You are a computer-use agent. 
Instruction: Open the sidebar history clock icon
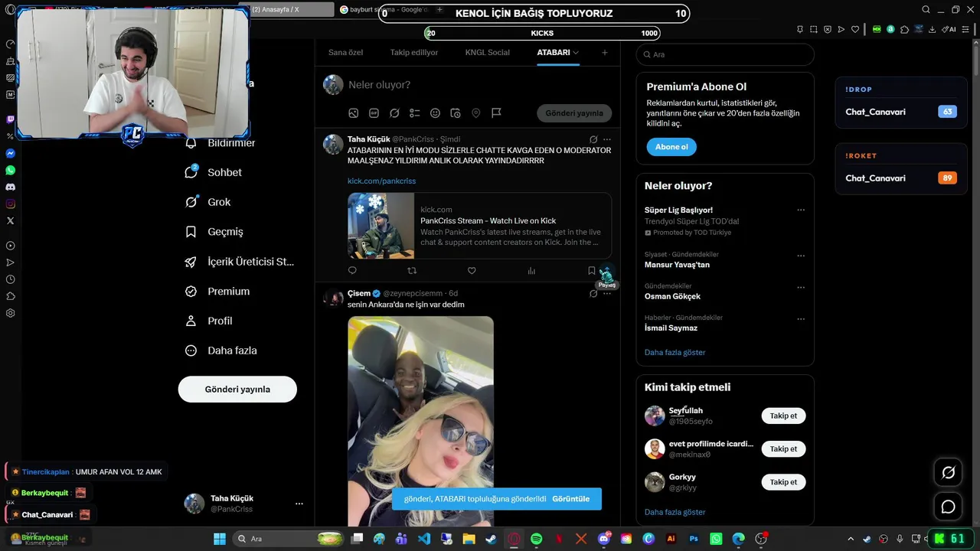(10, 279)
